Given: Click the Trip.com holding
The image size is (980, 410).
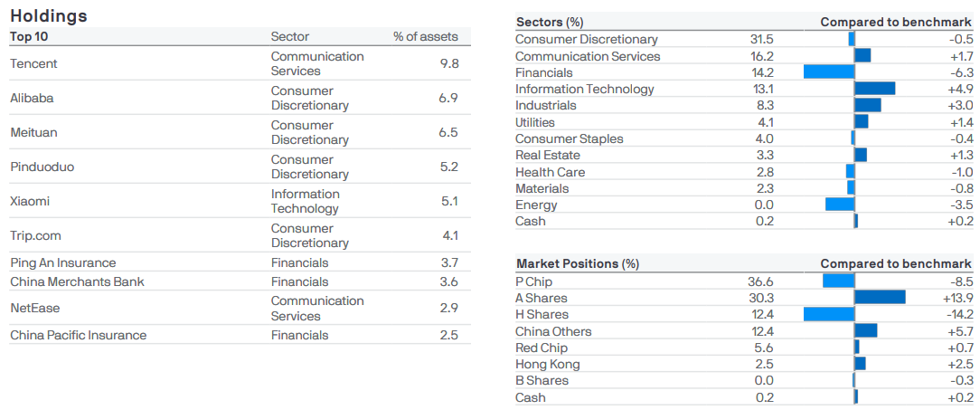Looking at the screenshot, I should tap(35, 235).
